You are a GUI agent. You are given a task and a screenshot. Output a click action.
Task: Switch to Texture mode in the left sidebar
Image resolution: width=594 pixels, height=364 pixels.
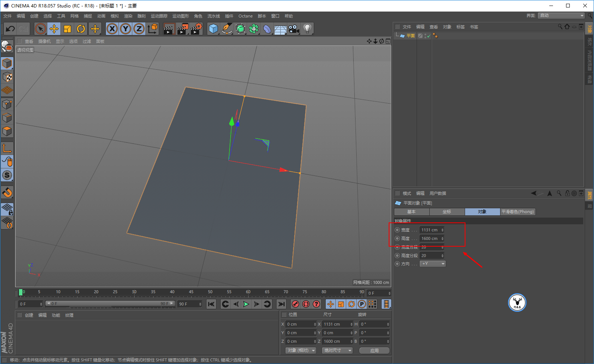point(7,77)
